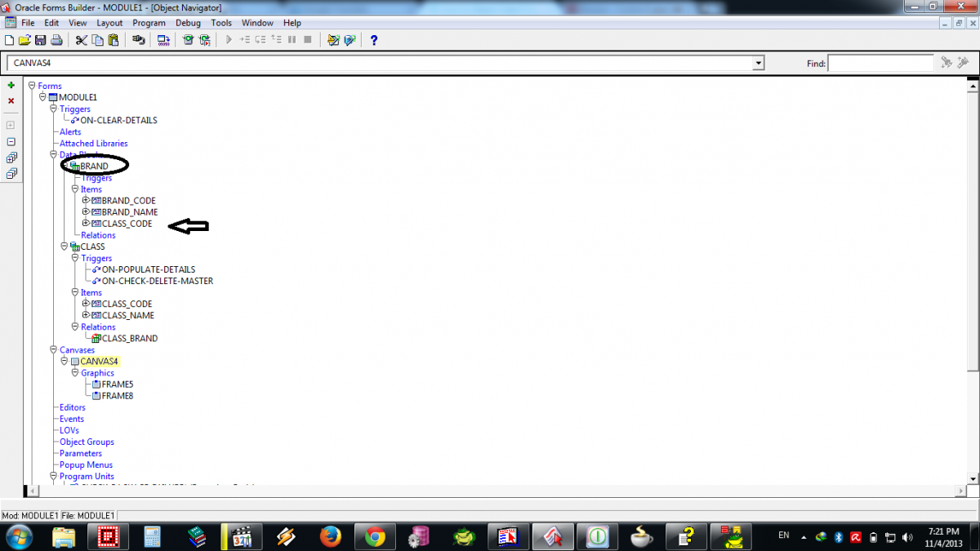Open Google Chrome from the taskbar
This screenshot has width=980, height=551.
click(x=376, y=536)
